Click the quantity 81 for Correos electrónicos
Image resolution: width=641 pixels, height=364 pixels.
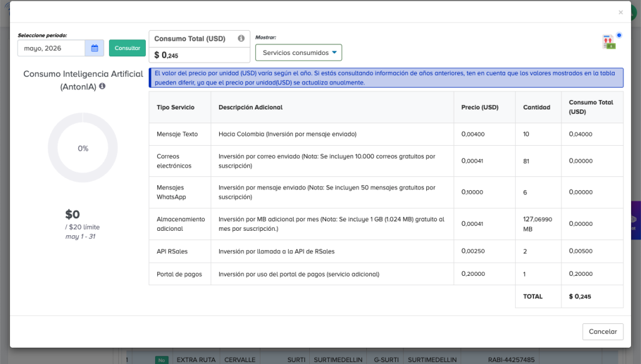[x=526, y=161]
